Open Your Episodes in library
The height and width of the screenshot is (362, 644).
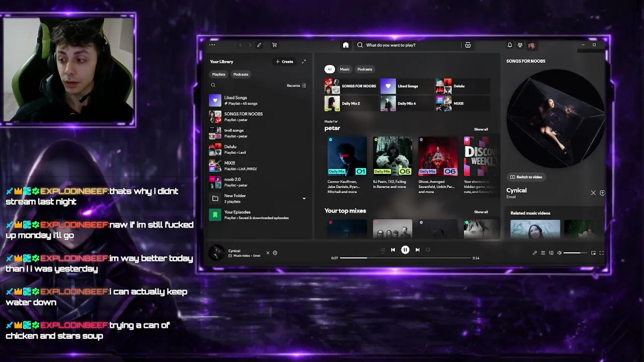258,215
